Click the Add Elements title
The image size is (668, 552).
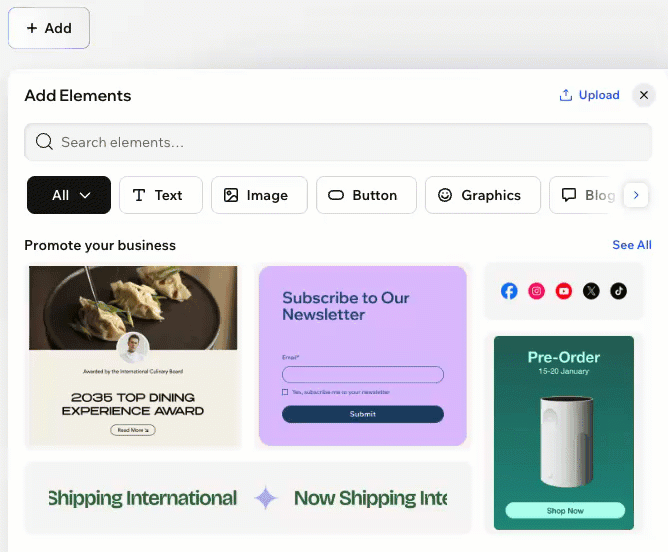[78, 95]
